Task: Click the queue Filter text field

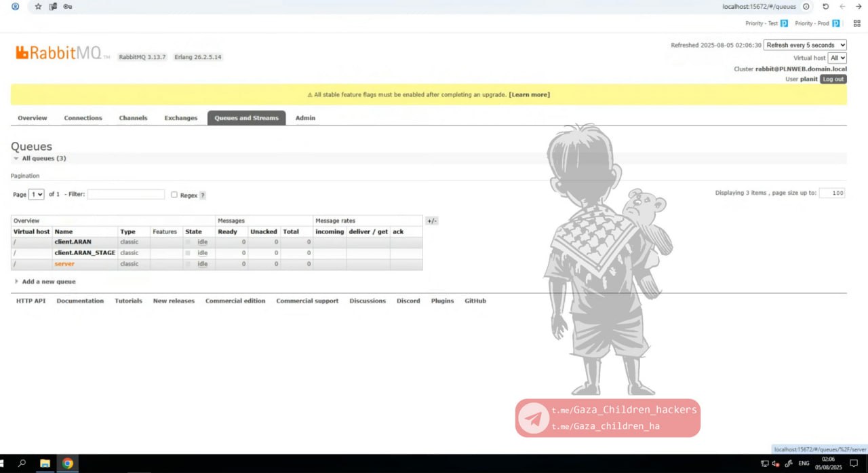Action: pos(126,195)
